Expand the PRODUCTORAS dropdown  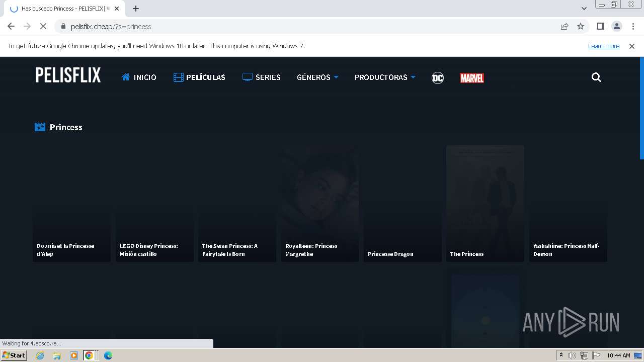click(385, 77)
